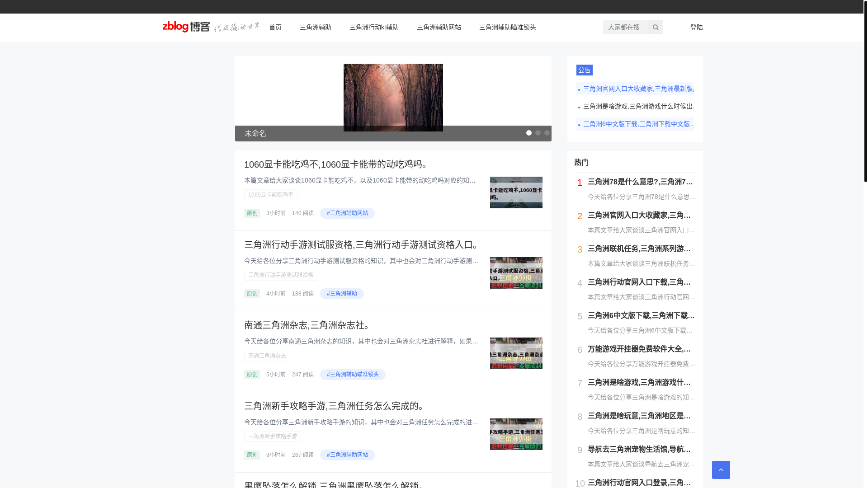Click the zblog博客 logo
Viewport: 868px width, 488px height.
[211, 27]
